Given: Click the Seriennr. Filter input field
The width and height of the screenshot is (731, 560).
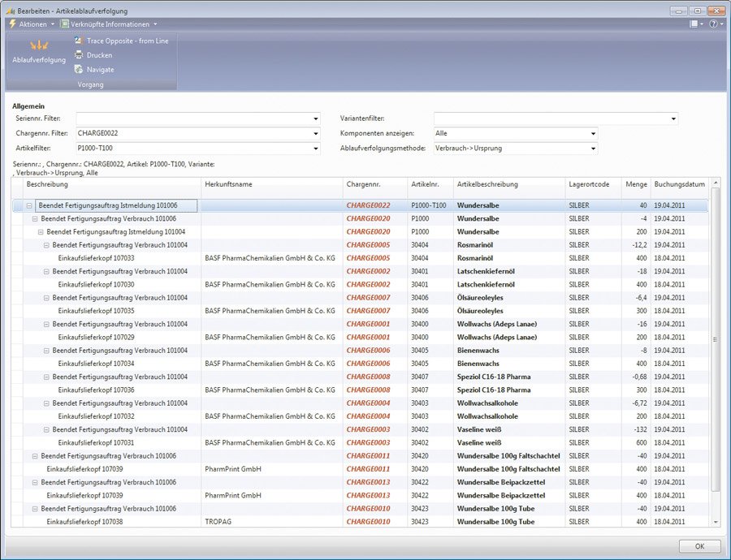Looking at the screenshot, I should (193, 118).
